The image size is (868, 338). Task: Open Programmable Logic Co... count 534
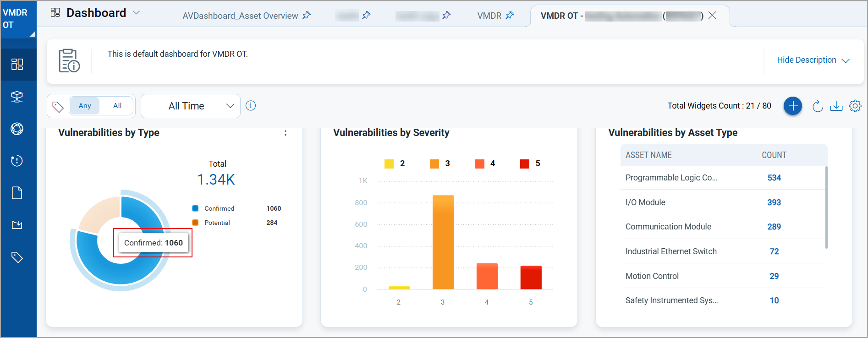[774, 178]
